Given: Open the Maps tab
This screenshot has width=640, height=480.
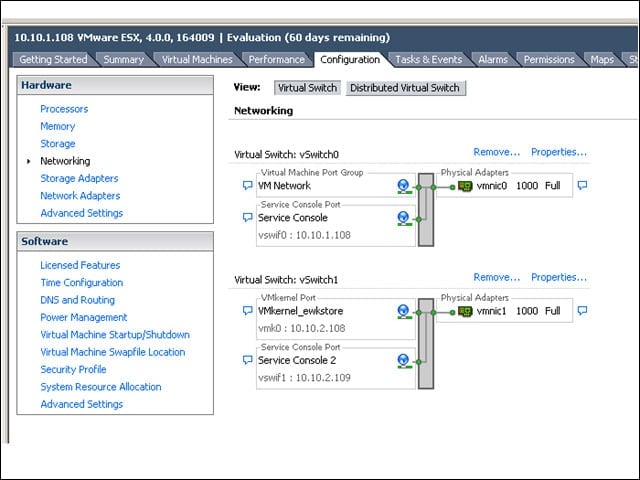Looking at the screenshot, I should [x=602, y=60].
